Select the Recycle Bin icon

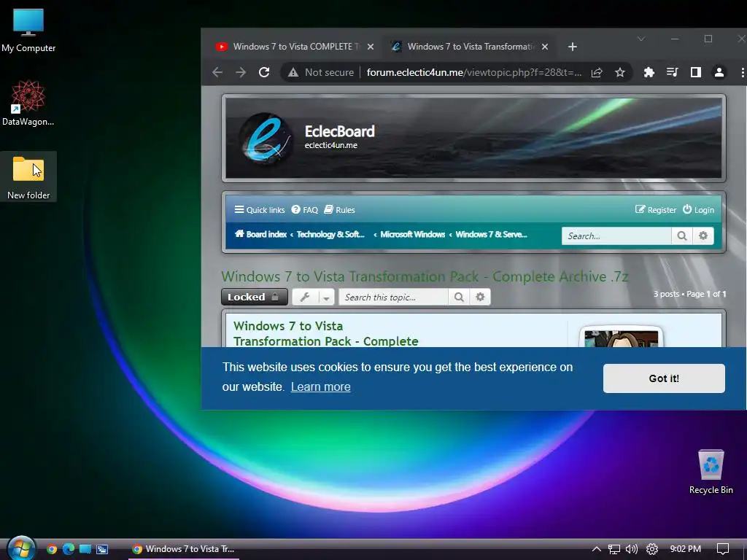(711, 472)
